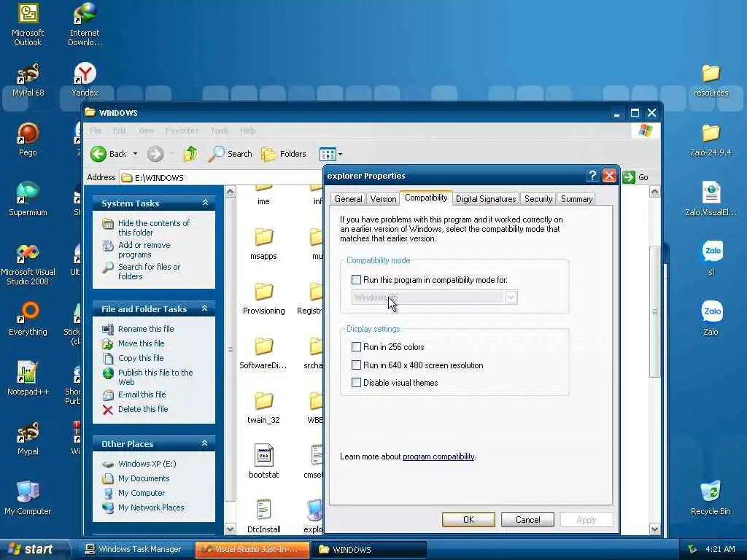Screen dimensions: 747x560
Task: Collapse Other Places panel
Action: [205, 443]
